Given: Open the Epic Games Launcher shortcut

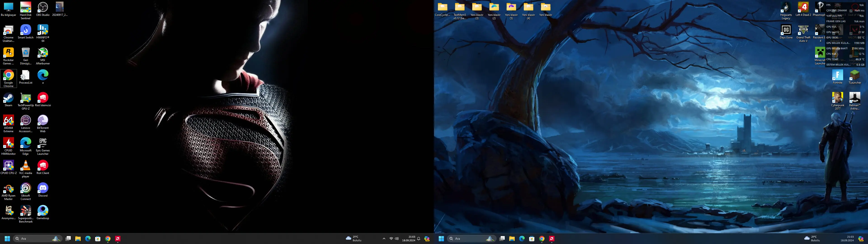Looking at the screenshot, I should pyautogui.click(x=43, y=147).
